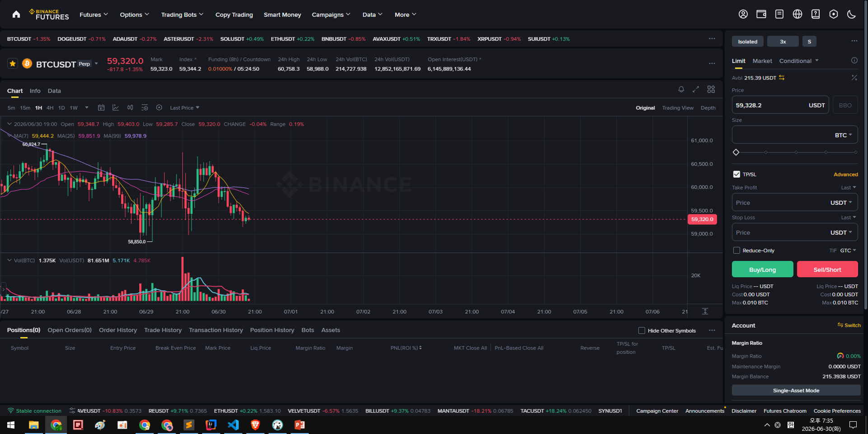The height and width of the screenshot is (434, 868).
Task: Click the limit Price input field
Action: 780,105
